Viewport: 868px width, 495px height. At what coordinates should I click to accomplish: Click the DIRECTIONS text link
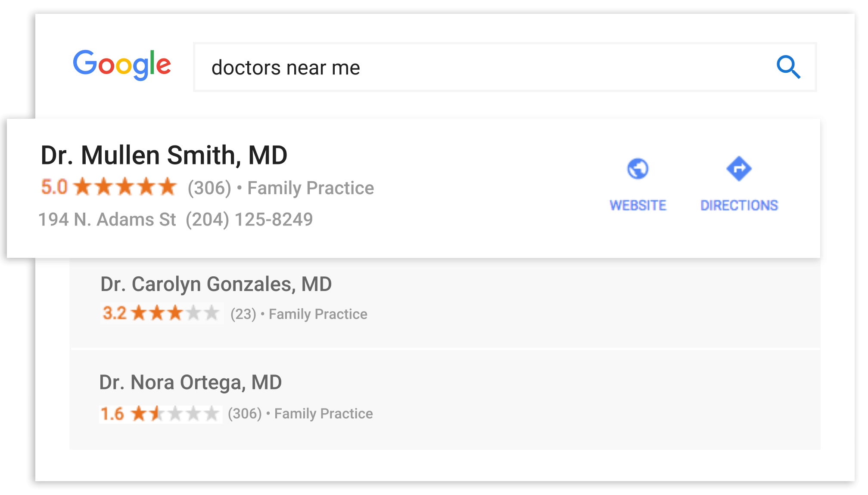pyautogui.click(x=739, y=205)
